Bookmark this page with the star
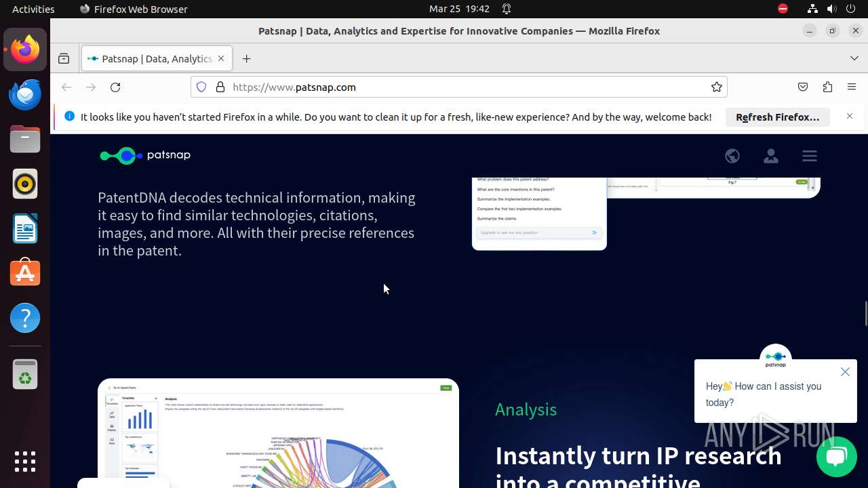 tap(716, 87)
